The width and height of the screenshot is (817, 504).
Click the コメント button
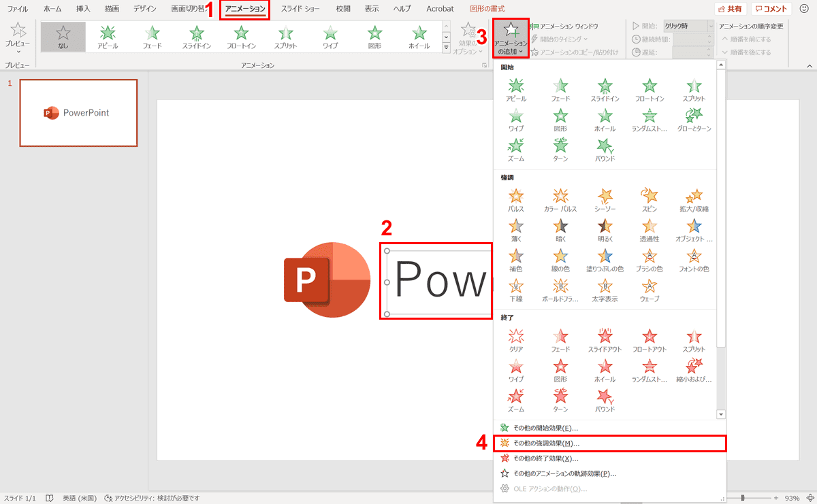click(771, 10)
